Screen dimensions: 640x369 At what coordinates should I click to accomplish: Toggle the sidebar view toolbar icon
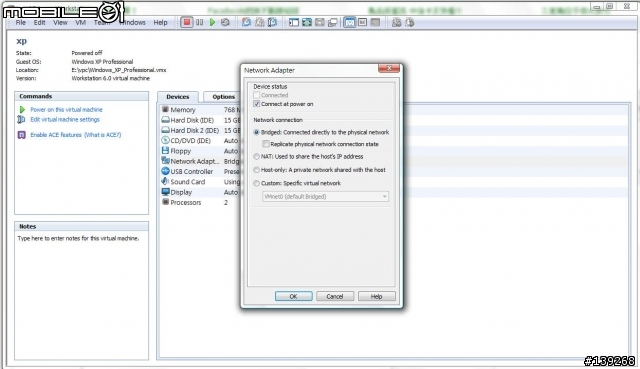293,22
